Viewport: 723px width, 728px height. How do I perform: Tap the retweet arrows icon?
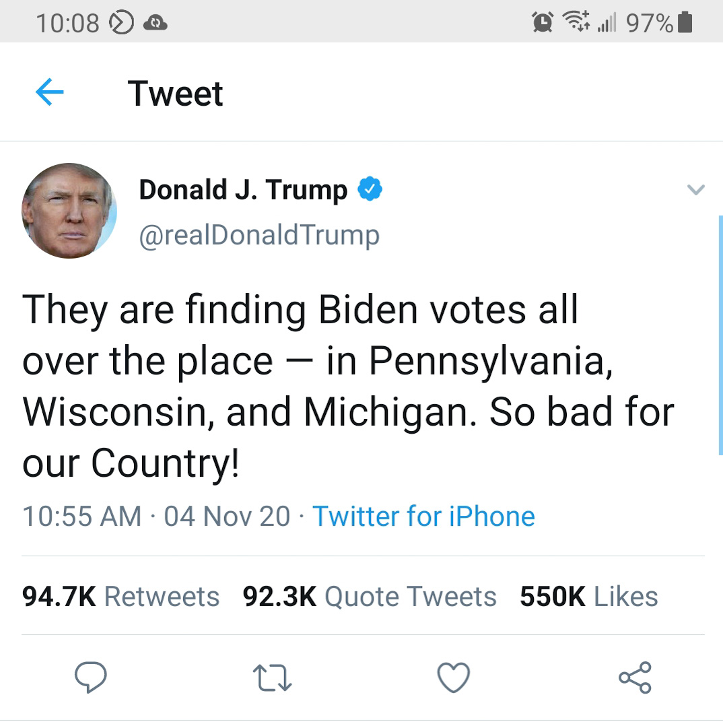tap(273, 678)
